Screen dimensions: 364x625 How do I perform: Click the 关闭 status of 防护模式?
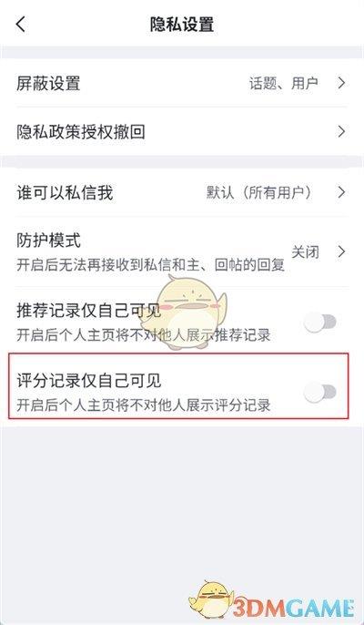point(306,251)
